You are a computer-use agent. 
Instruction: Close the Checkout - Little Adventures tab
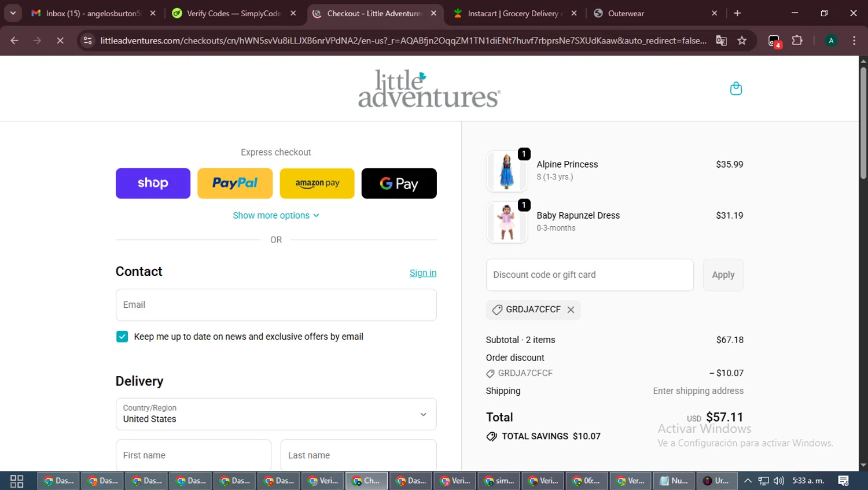[433, 13]
